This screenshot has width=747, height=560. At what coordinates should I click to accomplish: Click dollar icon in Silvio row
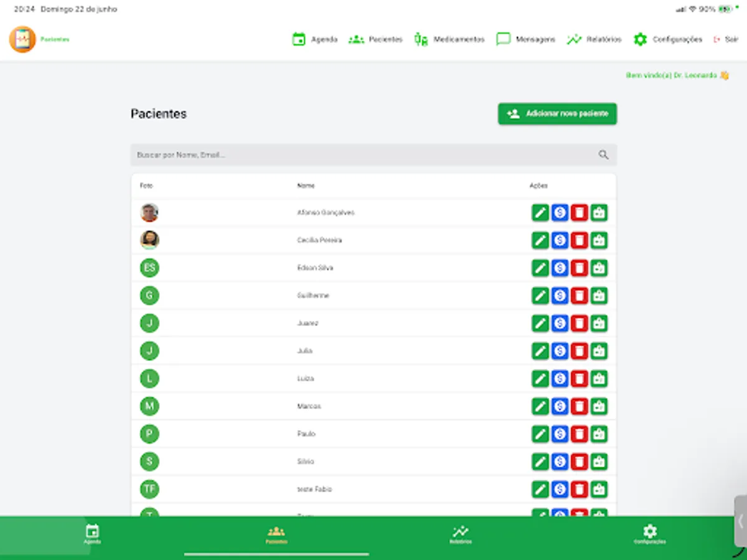point(560,462)
